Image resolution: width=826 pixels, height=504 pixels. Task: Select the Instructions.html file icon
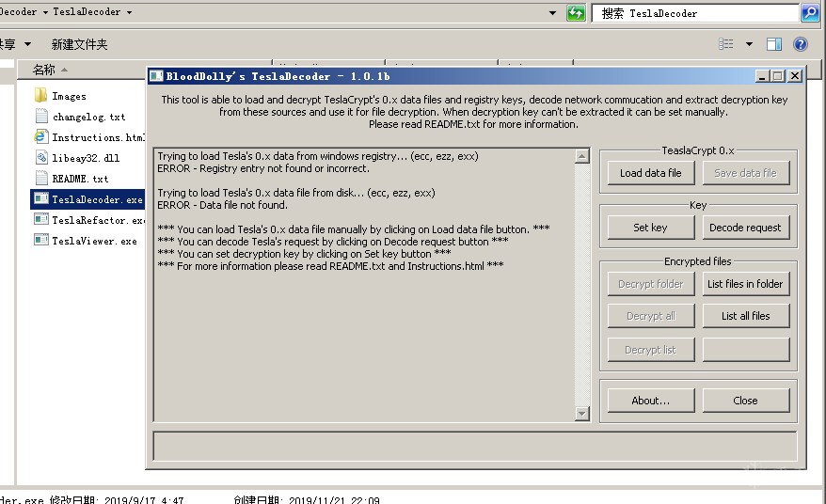tap(41, 137)
